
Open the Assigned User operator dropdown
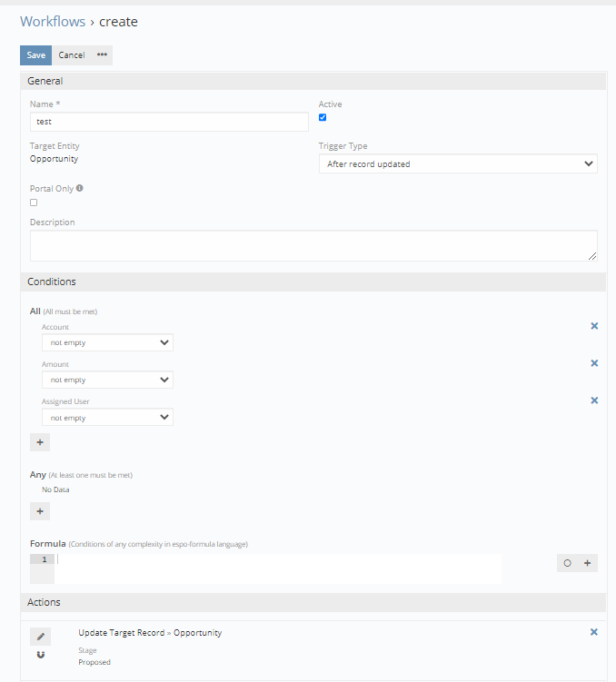(107, 418)
